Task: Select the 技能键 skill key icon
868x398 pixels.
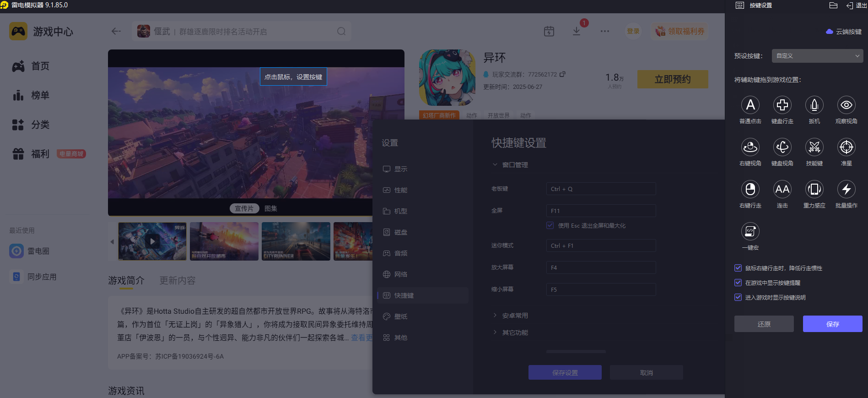Action: [814, 147]
